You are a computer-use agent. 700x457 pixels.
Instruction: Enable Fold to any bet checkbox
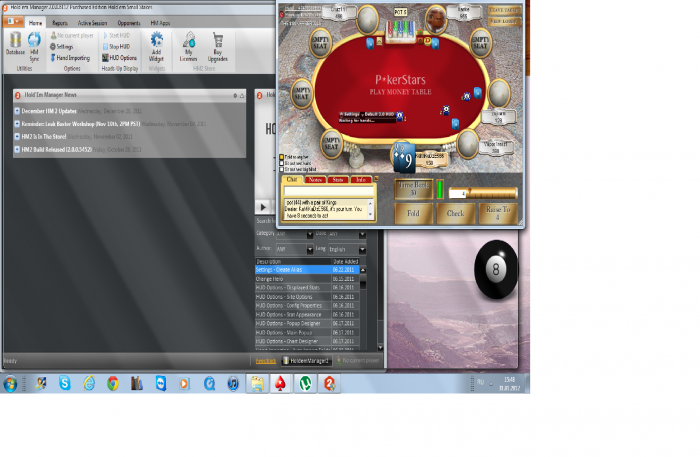[282, 157]
